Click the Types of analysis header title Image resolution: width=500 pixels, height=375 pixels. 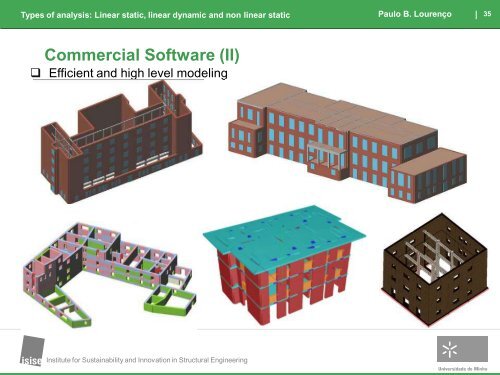pyautogui.click(x=155, y=15)
